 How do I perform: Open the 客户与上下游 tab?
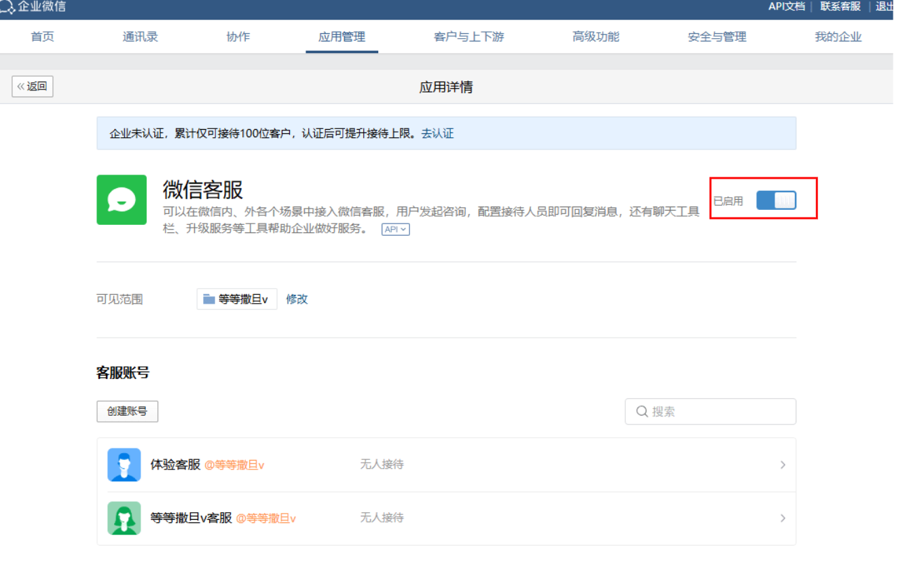[468, 37]
